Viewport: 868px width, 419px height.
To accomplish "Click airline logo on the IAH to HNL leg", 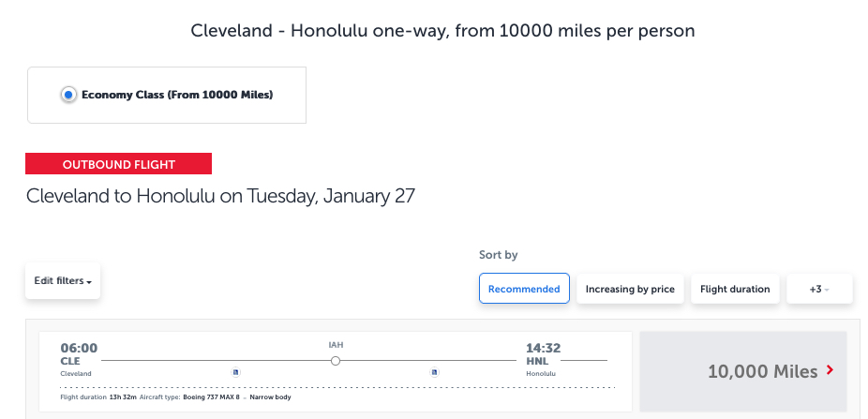I will pyautogui.click(x=435, y=372).
